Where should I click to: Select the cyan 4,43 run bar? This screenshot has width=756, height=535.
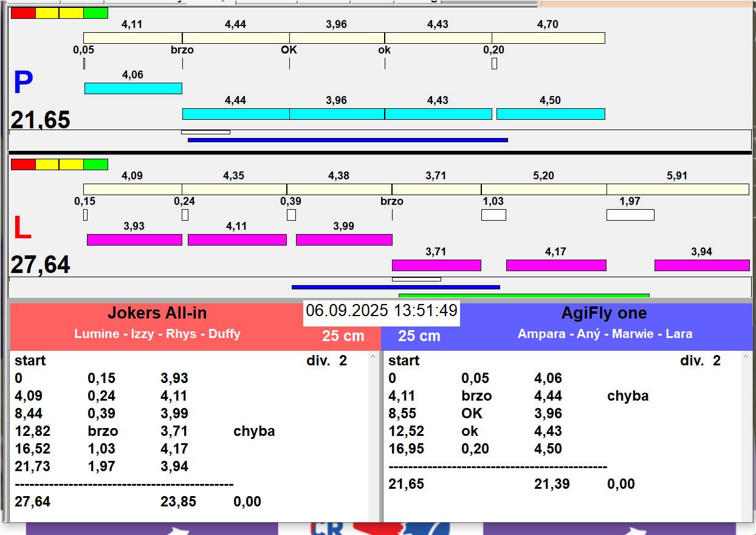point(438,114)
